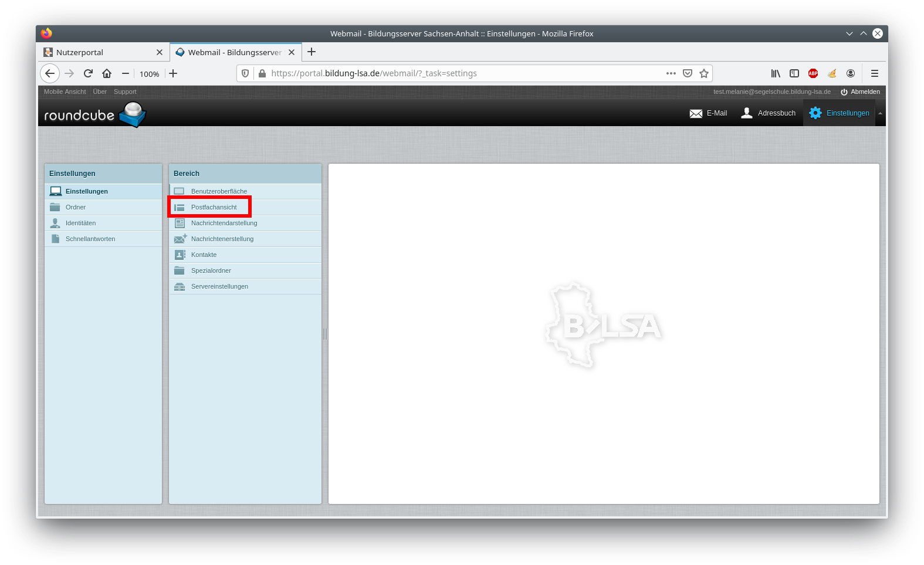
Task: Select Einstellungen in the left settings list
Action: pos(103,191)
